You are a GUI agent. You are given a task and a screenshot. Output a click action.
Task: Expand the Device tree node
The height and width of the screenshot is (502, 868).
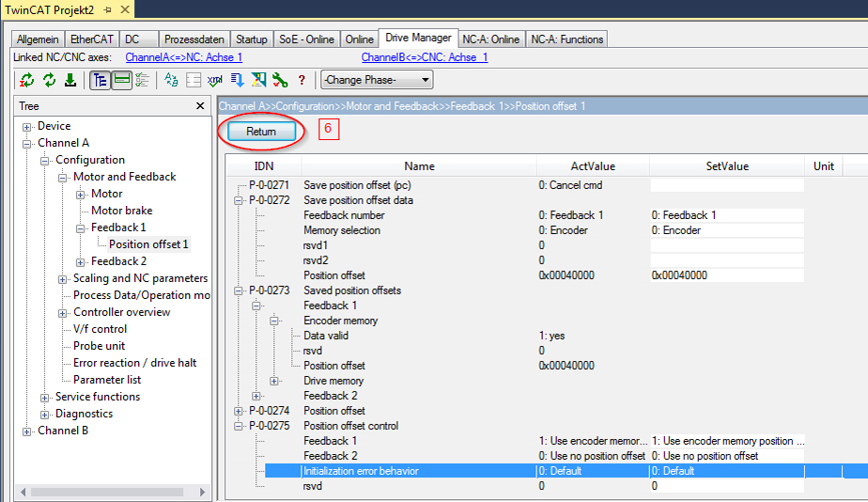coord(26,127)
